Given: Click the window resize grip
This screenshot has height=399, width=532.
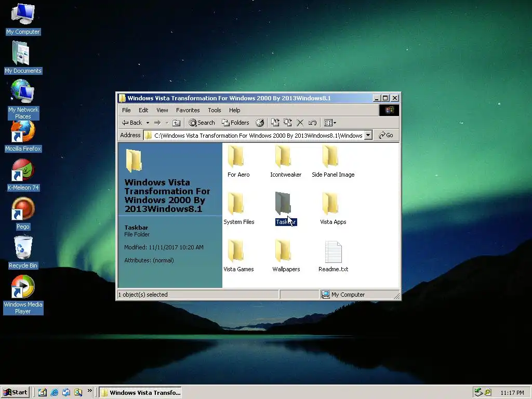Looking at the screenshot, I should tap(396, 296).
